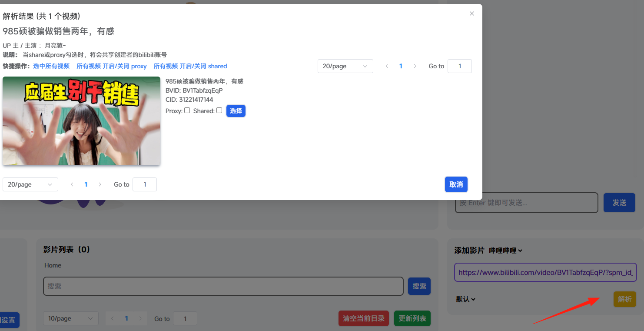The image size is (644, 331).
Task: Enable the Shared checkbox for the video
Action: point(219,110)
